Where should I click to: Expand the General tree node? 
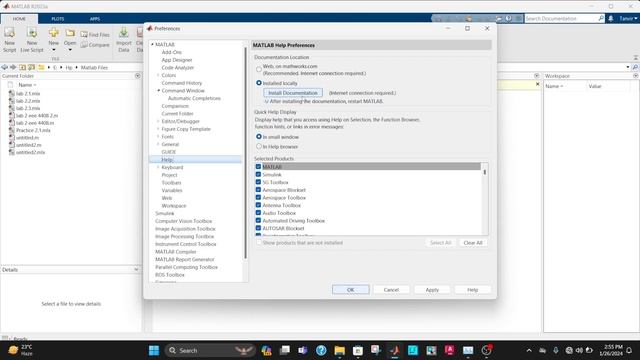[x=158, y=144]
